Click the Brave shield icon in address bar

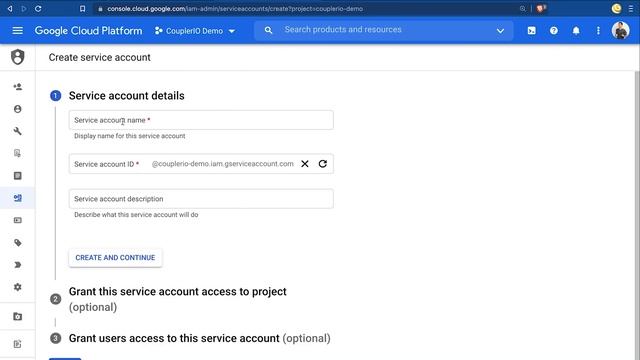pos(541,8)
